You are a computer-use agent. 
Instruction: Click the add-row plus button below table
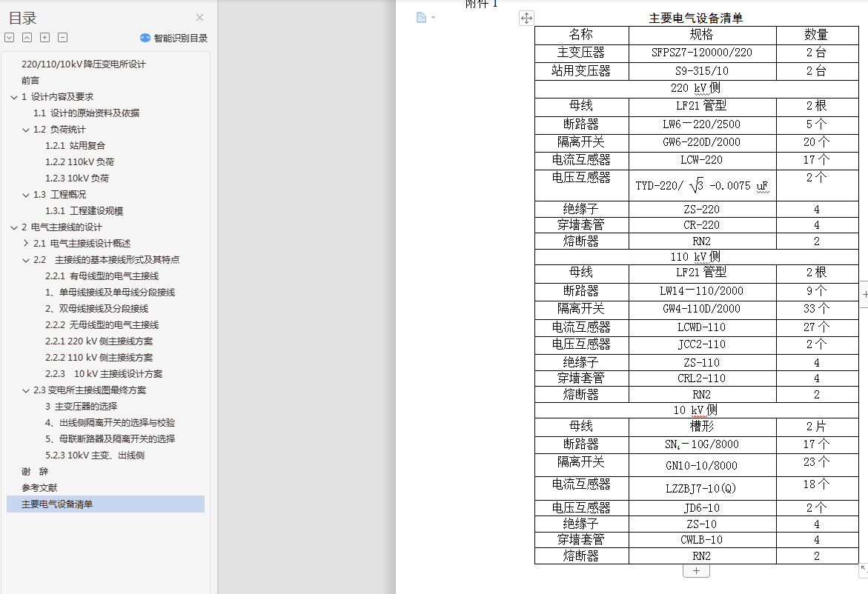click(696, 571)
